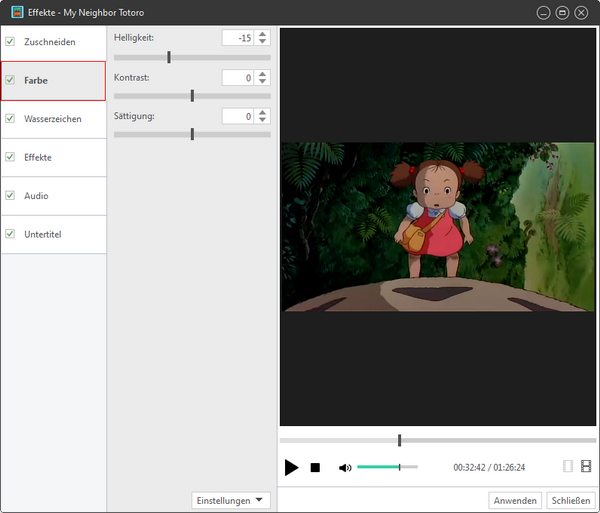Switch to the Audio tab

(x=54, y=196)
